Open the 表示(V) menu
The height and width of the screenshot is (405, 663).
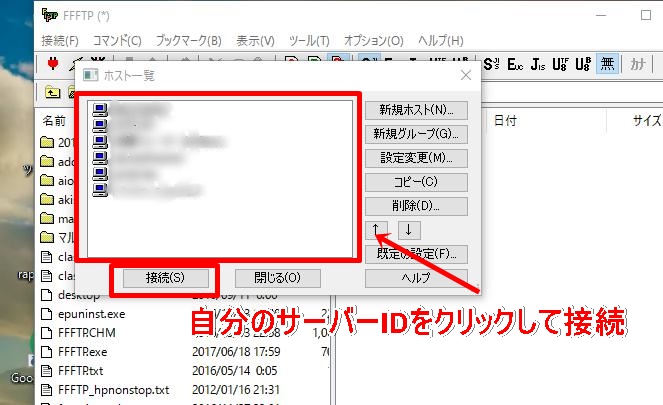tap(255, 41)
